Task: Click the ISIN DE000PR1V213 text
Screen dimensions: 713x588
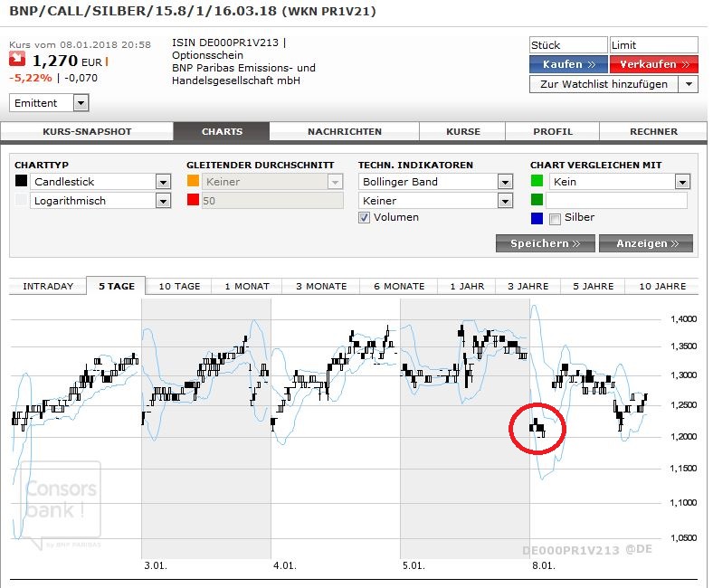Action: pos(225,43)
